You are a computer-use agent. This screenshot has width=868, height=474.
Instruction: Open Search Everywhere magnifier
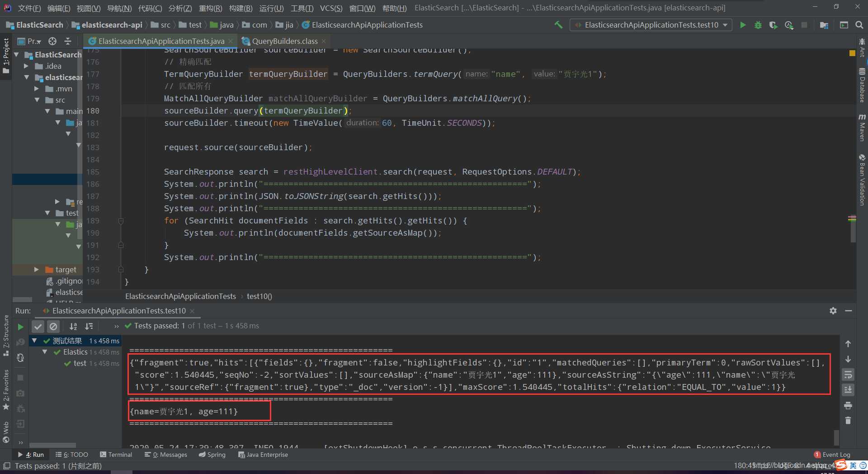tap(859, 25)
